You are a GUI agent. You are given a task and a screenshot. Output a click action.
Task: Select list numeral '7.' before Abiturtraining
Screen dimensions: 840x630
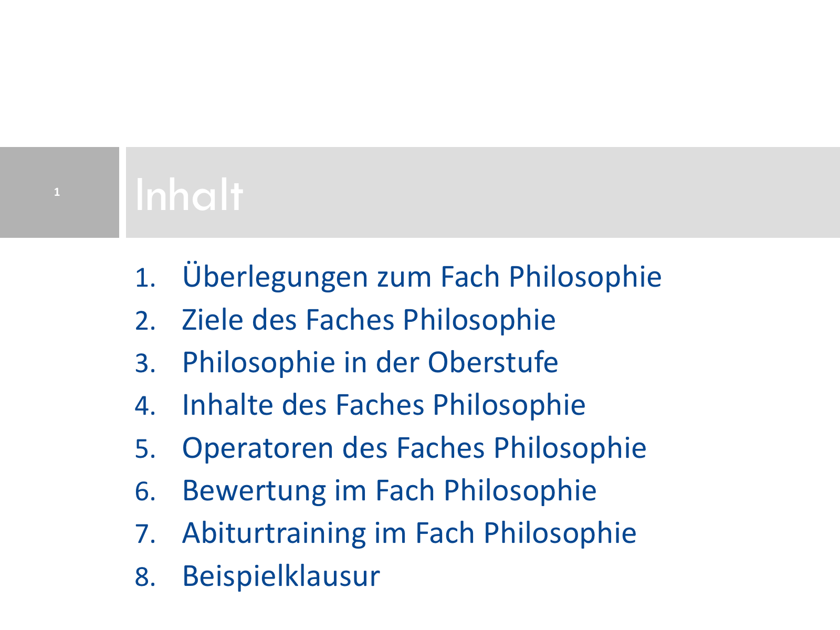145,534
